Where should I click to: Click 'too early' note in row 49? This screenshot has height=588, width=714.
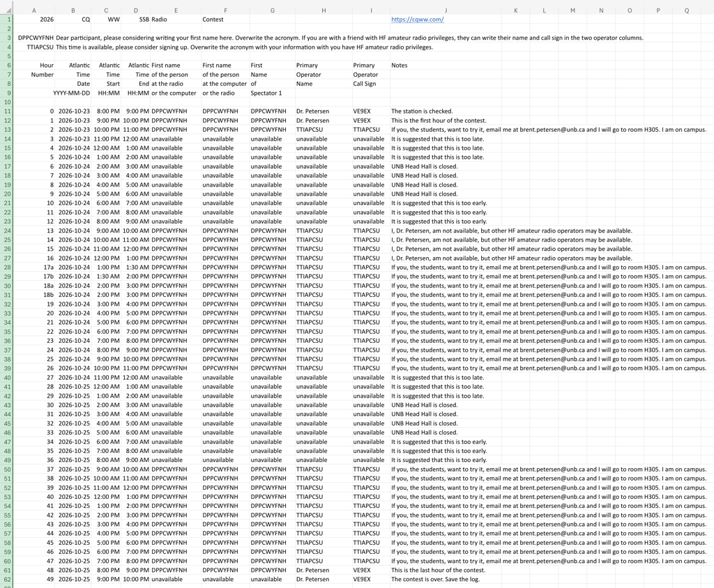point(439,460)
